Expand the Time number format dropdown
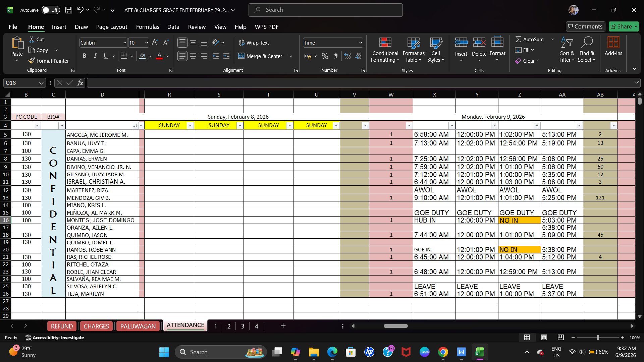The image size is (644, 362). pos(361,43)
